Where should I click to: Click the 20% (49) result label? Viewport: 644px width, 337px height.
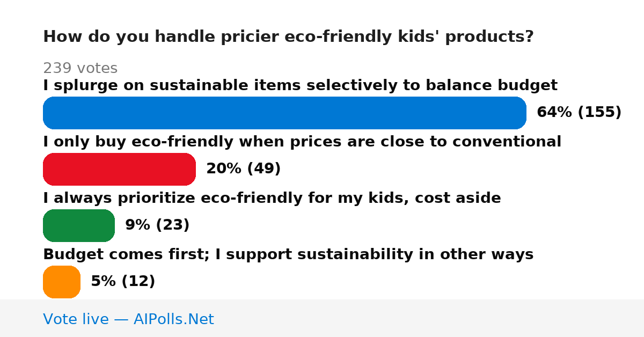pos(243,169)
